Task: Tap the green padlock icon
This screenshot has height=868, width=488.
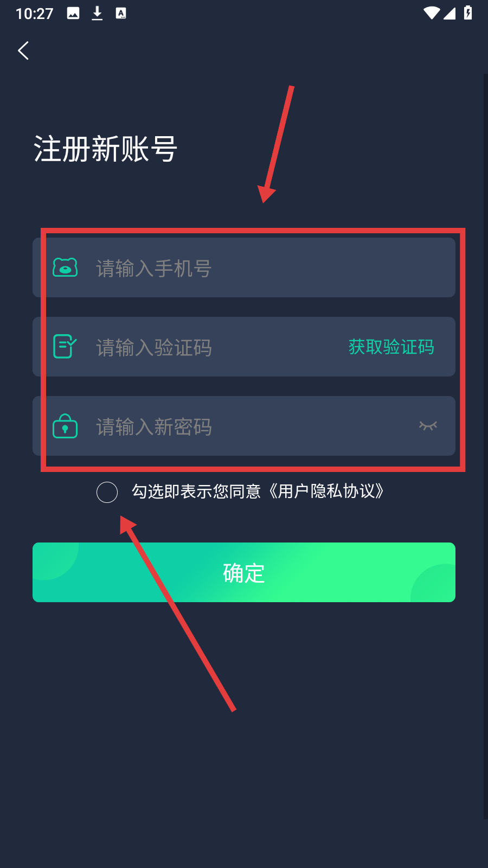Action: tap(65, 426)
